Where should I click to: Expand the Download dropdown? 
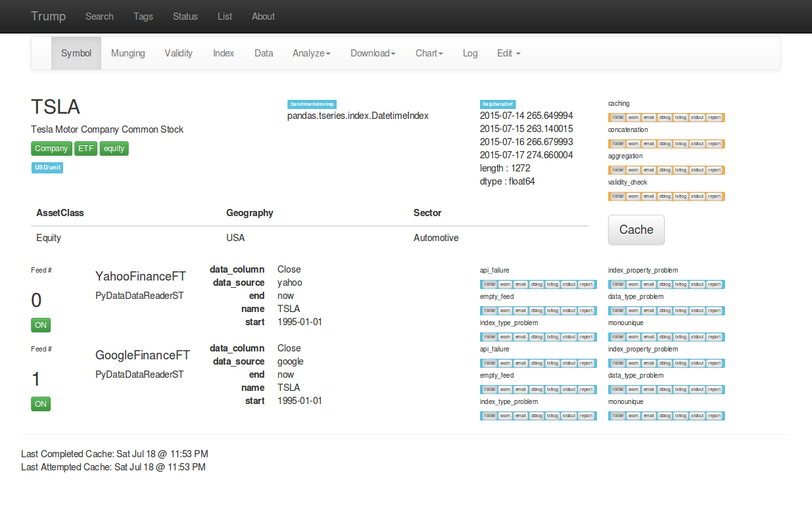click(x=373, y=53)
